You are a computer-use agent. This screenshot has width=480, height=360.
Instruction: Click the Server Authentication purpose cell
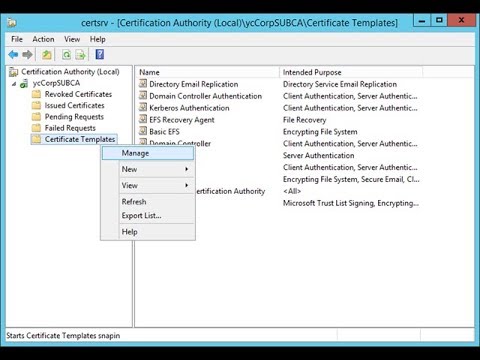pyautogui.click(x=318, y=156)
